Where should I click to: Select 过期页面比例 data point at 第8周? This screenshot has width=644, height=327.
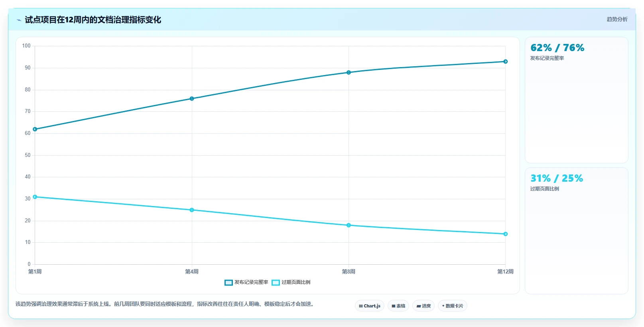(349, 225)
